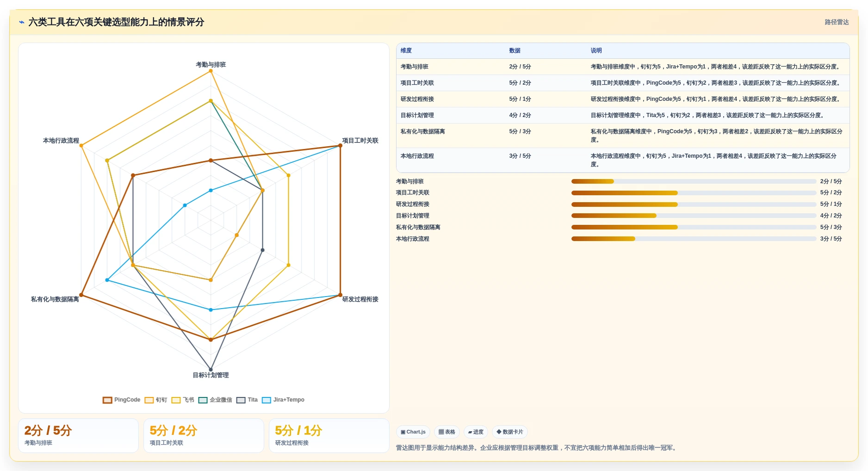Click the 5分 / 3分 value in table
This screenshot has height=471, width=868.
click(520, 131)
